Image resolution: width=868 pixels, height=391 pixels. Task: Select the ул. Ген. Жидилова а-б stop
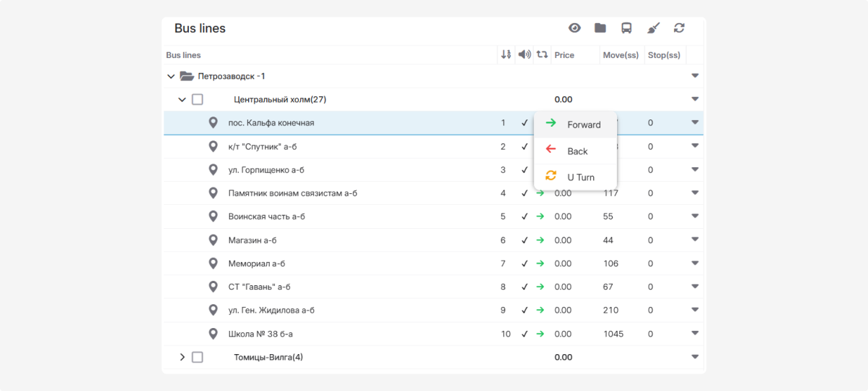(271, 311)
